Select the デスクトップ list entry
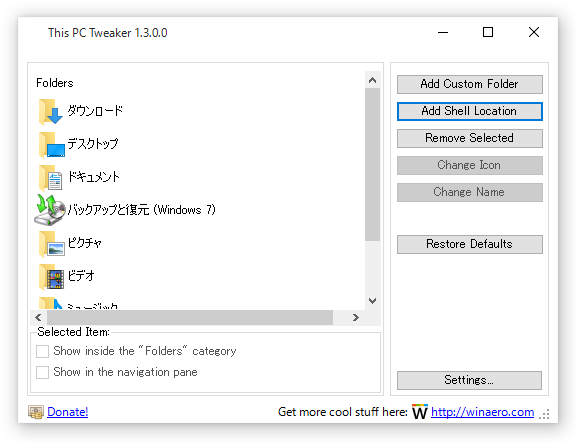Image resolution: width=577 pixels, height=443 pixels. [93, 143]
